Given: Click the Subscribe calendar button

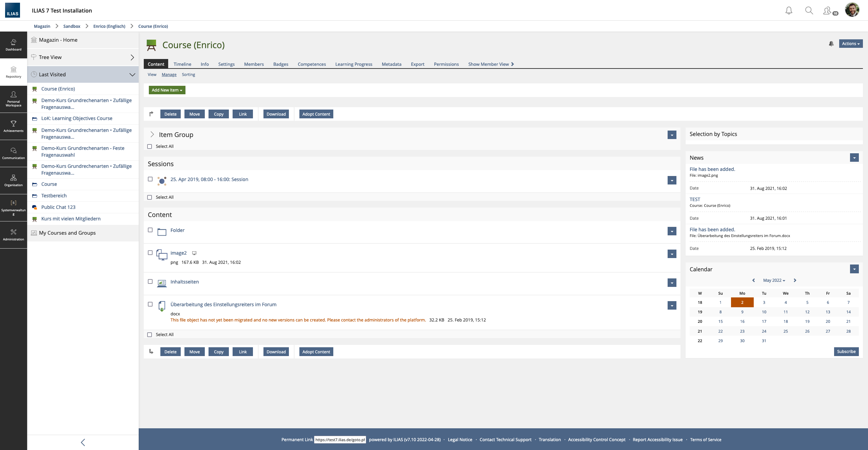Looking at the screenshot, I should click(846, 352).
